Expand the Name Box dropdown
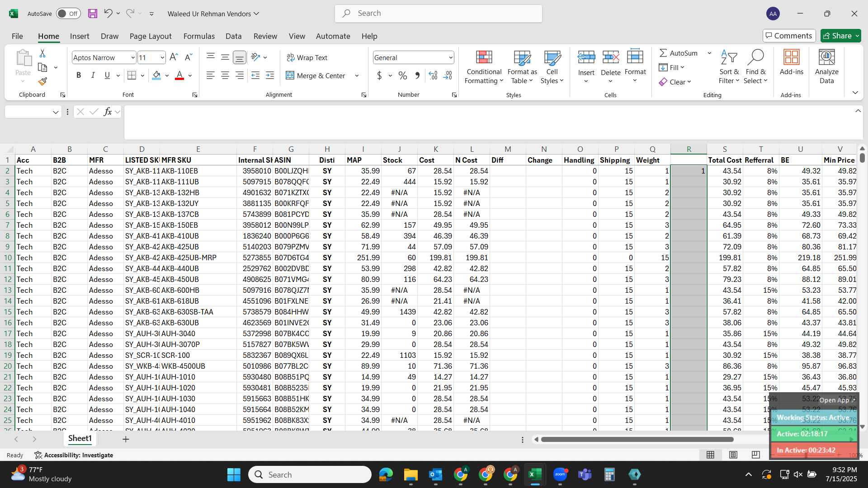868x488 pixels. click(x=56, y=112)
